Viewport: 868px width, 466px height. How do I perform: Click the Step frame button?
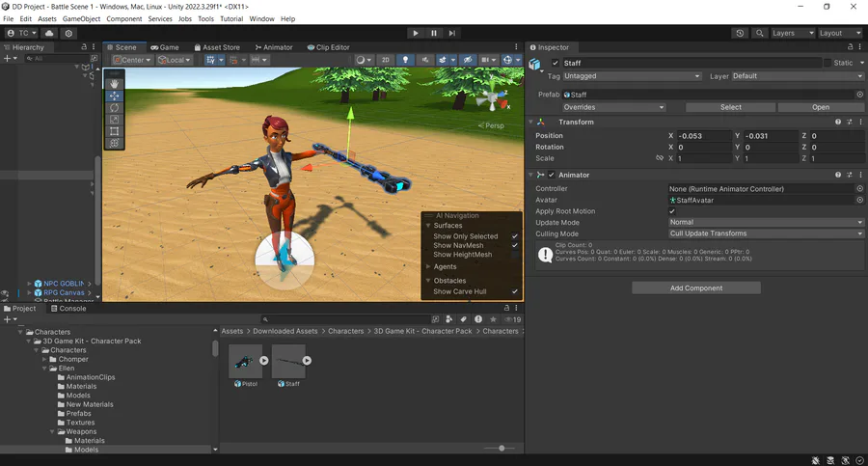[x=451, y=33]
